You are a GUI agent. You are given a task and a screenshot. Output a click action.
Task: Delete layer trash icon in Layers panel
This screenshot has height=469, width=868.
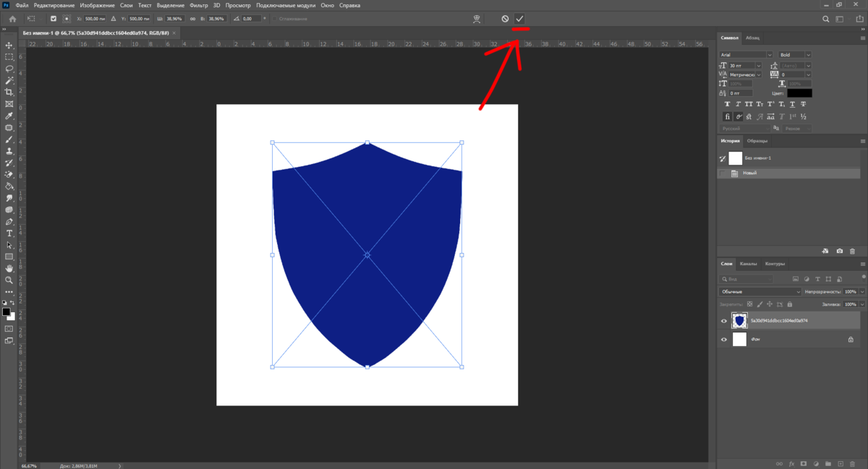pos(853,462)
